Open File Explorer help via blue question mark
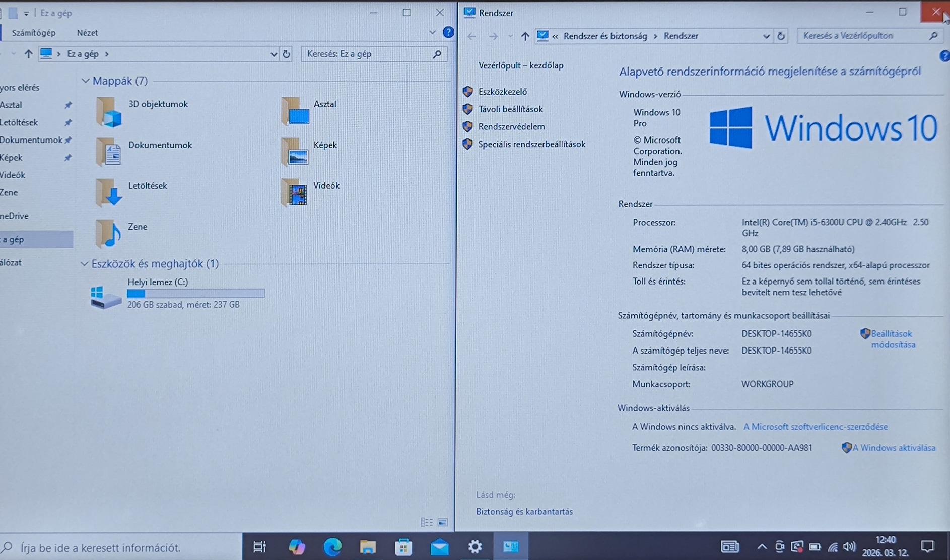 tap(448, 33)
